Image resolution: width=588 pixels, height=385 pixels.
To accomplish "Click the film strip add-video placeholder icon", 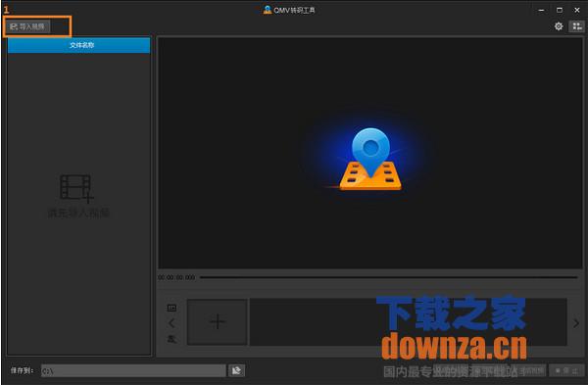I will click(76, 188).
